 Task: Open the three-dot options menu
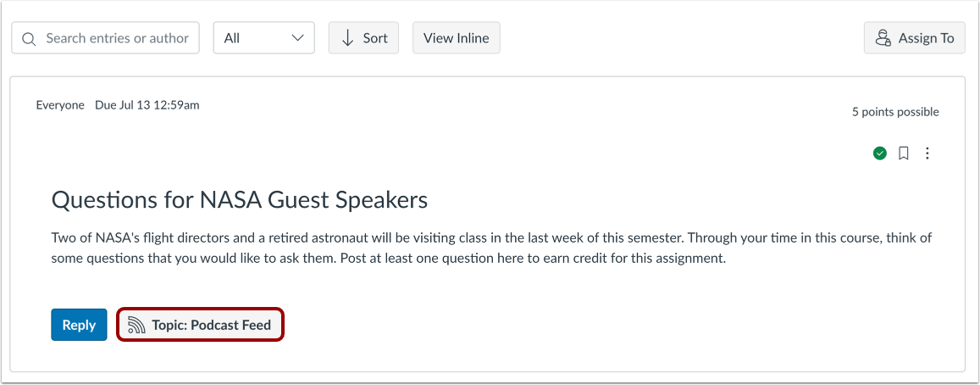coord(927,153)
